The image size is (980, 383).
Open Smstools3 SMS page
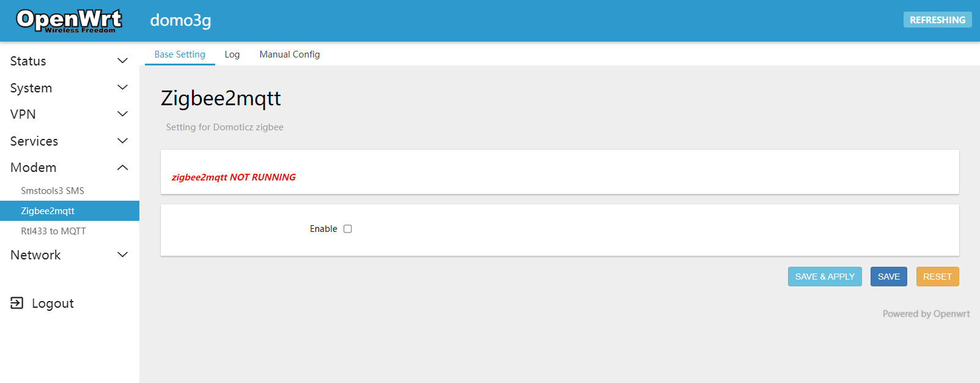pos(53,191)
